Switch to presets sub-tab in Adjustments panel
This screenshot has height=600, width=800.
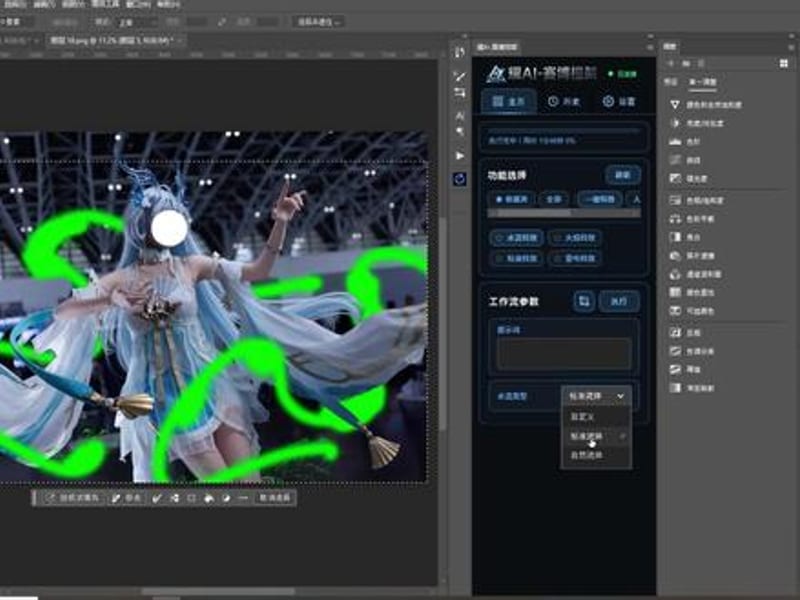tap(671, 82)
